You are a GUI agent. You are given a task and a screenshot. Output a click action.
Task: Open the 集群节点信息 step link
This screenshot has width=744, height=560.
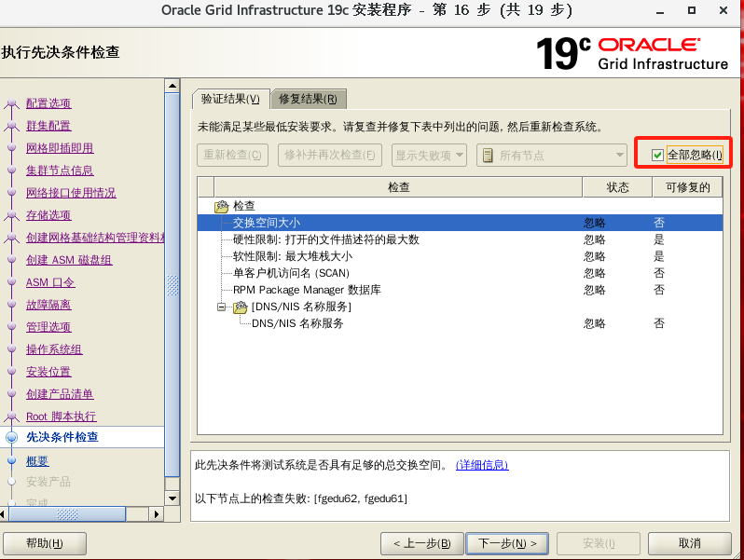click(60, 171)
